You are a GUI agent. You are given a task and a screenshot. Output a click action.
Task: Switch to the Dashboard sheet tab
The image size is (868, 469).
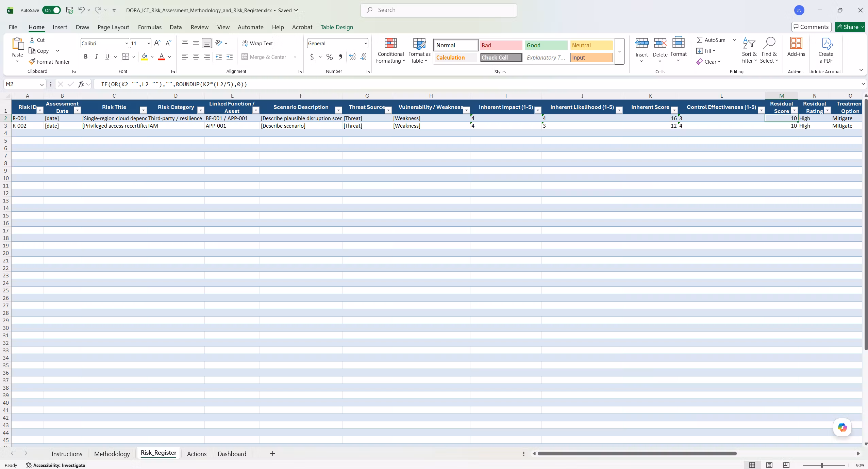tap(232, 454)
